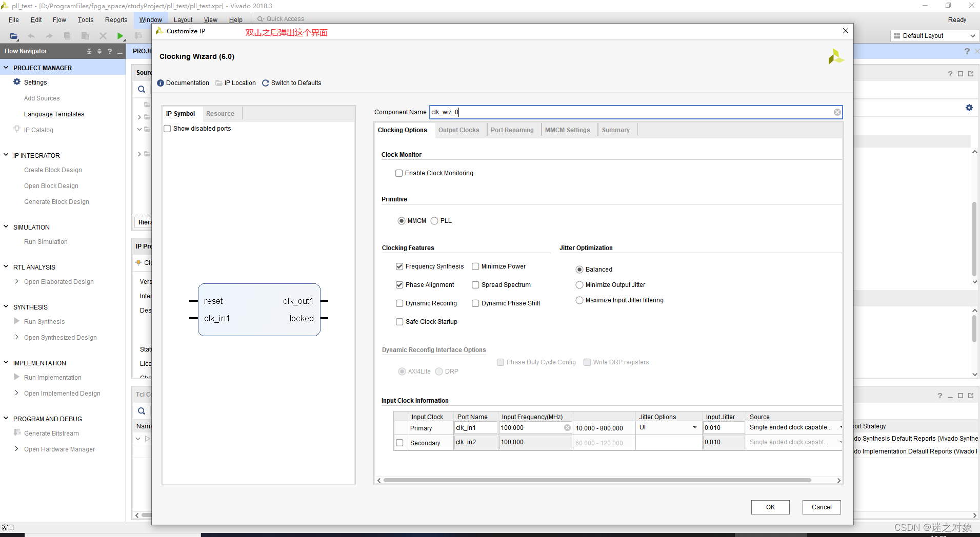Collapse IP INTEGRATOR section

point(6,155)
